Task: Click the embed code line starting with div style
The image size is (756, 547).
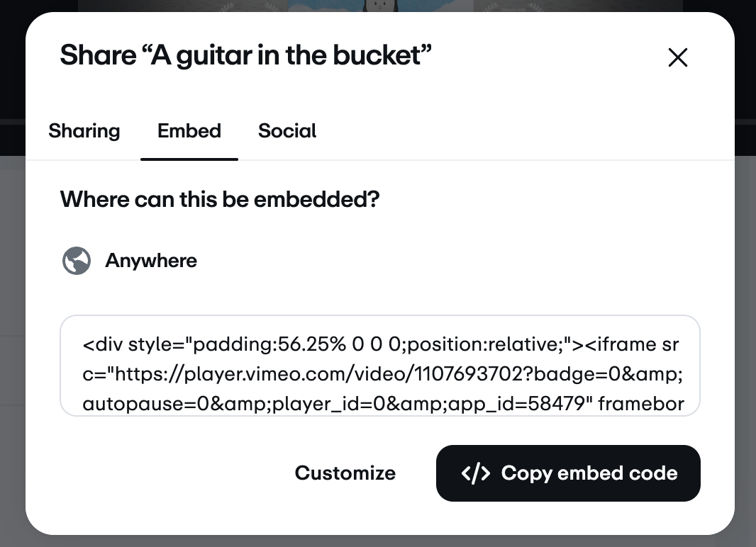Action: [x=380, y=344]
